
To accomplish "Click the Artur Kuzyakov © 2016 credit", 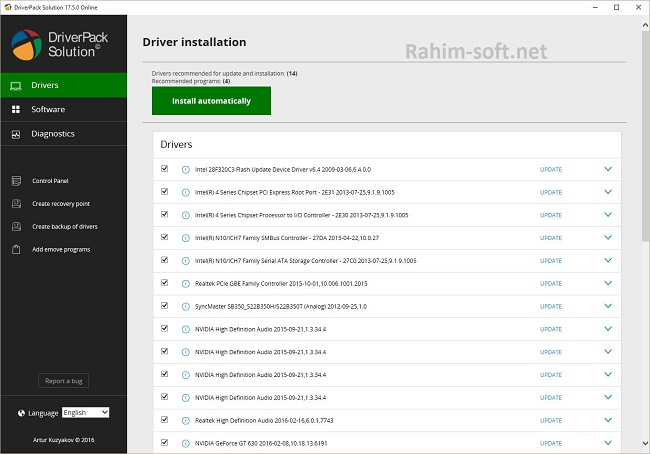I will 63,440.
